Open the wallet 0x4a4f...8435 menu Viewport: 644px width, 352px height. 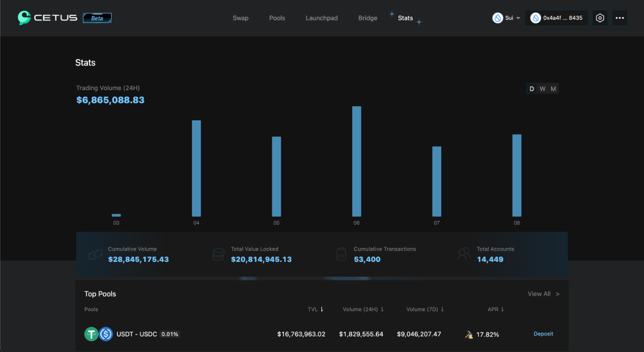[x=557, y=18]
